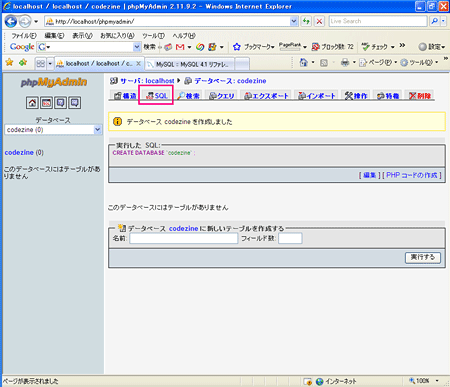Open the recent pages dropdown arrow
The width and height of the screenshot is (450, 387).
tap(36, 22)
